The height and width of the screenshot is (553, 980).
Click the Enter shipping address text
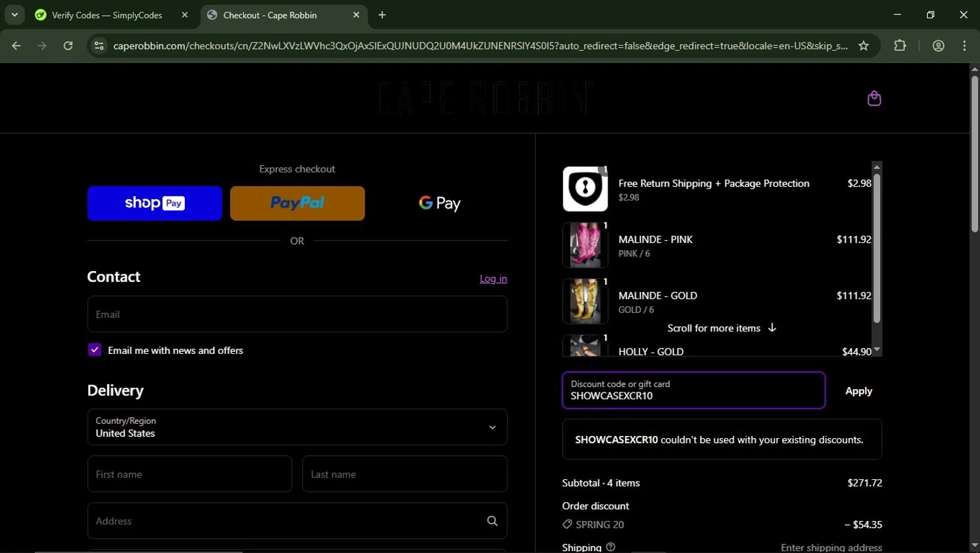[831, 547]
